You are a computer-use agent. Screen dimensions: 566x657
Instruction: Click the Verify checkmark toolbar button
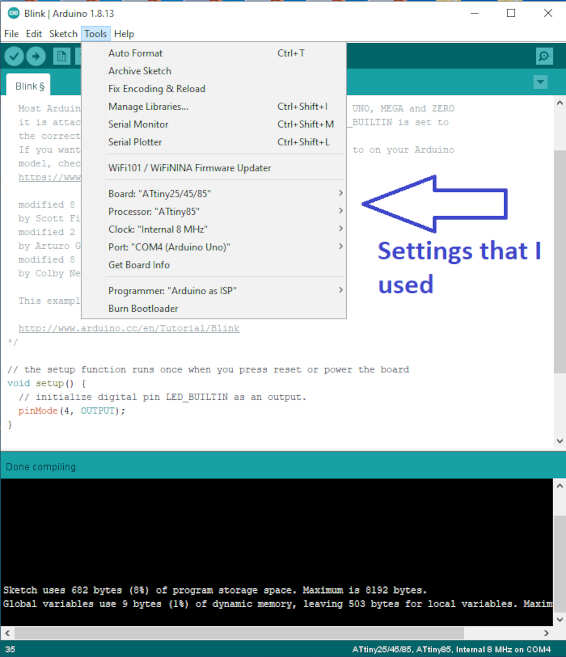point(14,56)
